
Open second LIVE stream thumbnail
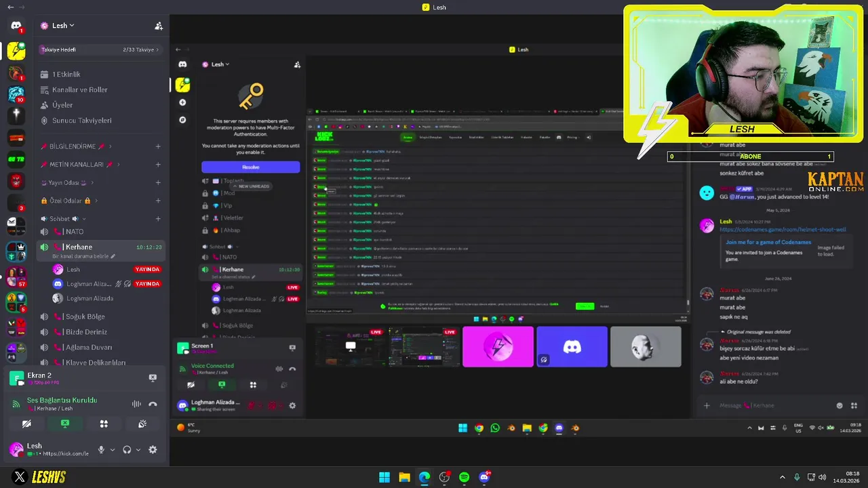tap(424, 346)
